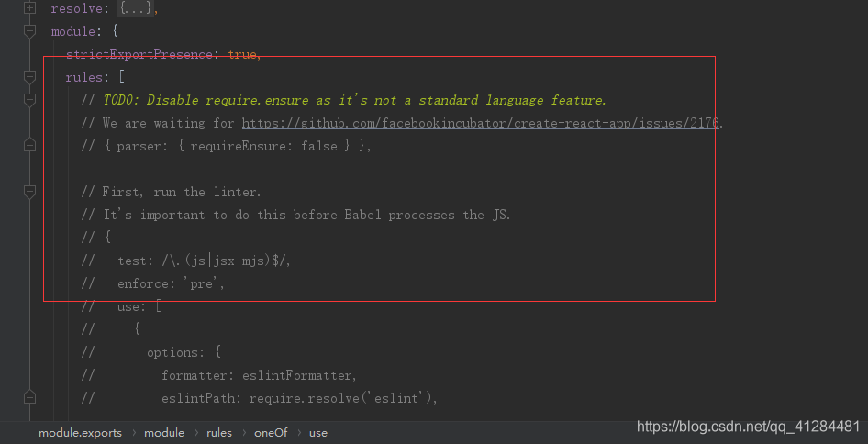
Task: Click the fold marker beside the eslintPath line
Action: tap(30, 397)
